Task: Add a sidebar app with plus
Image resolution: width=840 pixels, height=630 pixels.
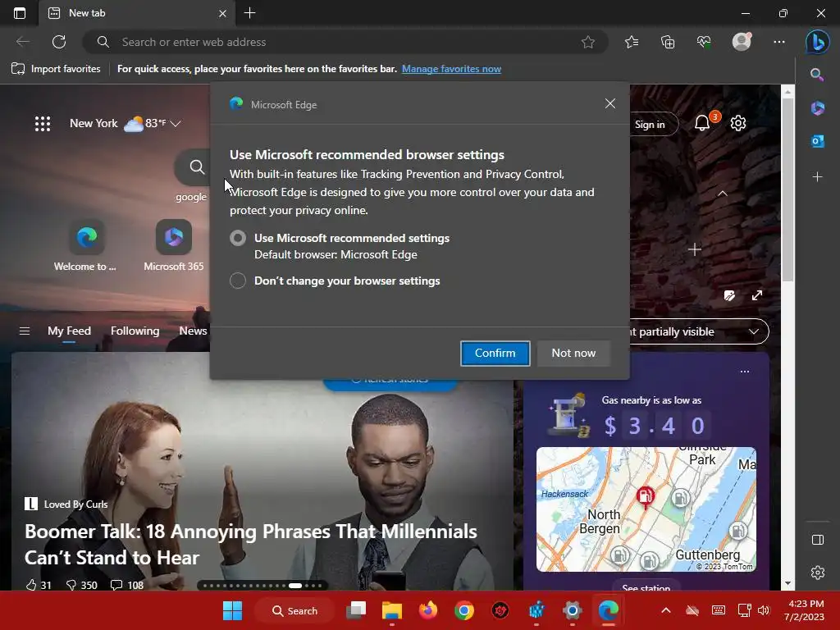Action: tap(818, 177)
